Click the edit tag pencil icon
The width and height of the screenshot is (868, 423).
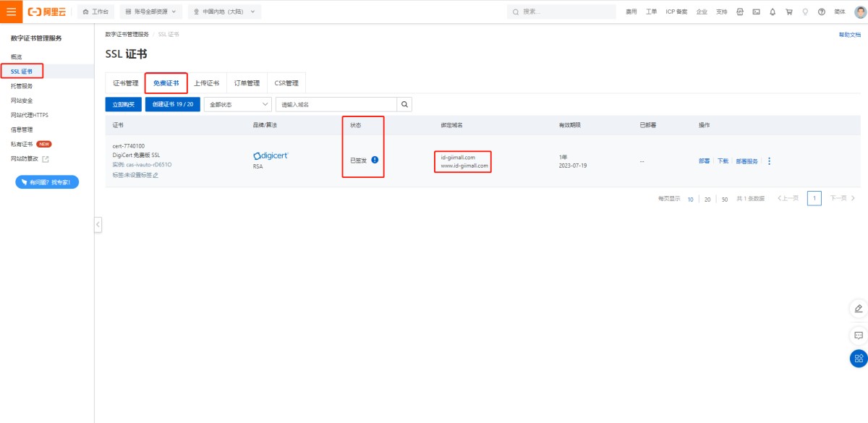(156, 175)
